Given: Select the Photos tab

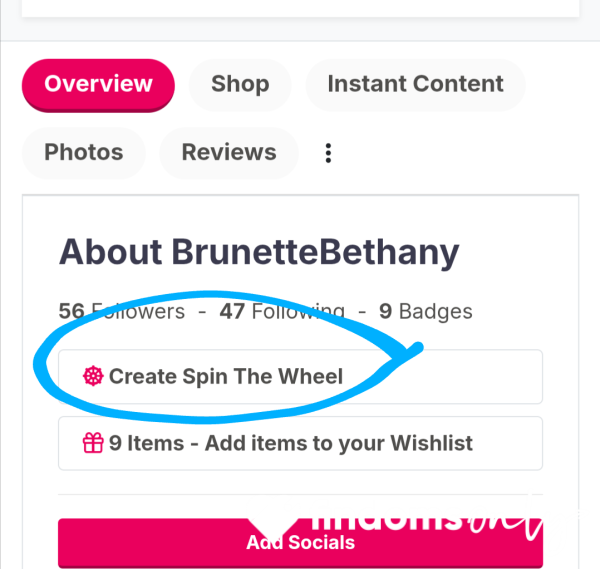Looking at the screenshot, I should (84, 153).
